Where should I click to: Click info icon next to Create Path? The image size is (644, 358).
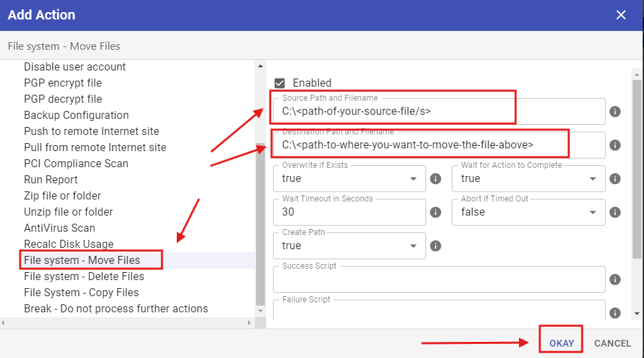tap(435, 246)
